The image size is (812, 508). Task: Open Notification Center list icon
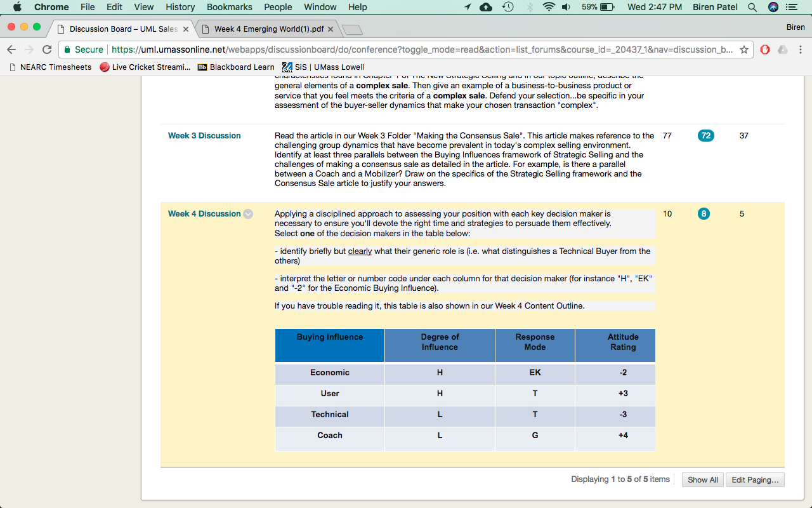tap(791, 7)
